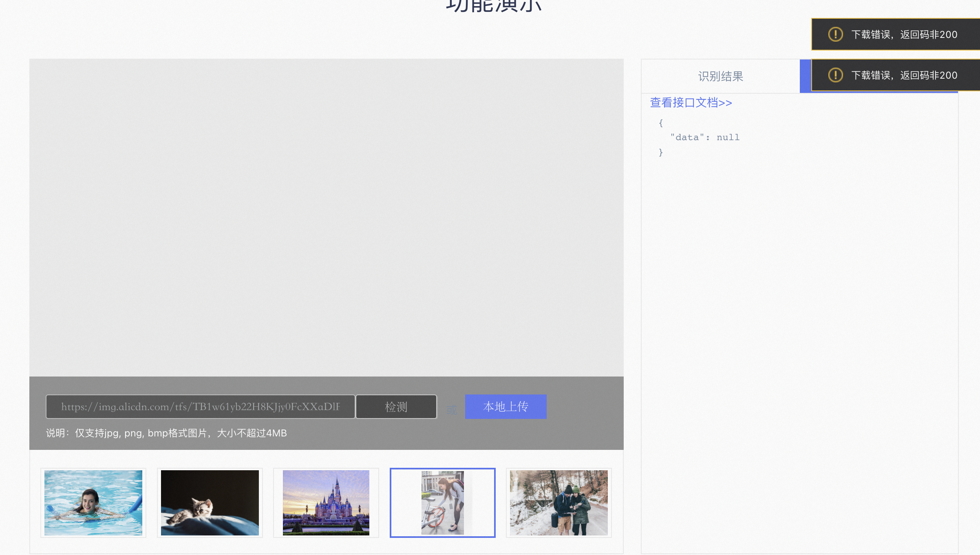Focus the image URL input field
The image size is (980, 555).
[200, 407]
